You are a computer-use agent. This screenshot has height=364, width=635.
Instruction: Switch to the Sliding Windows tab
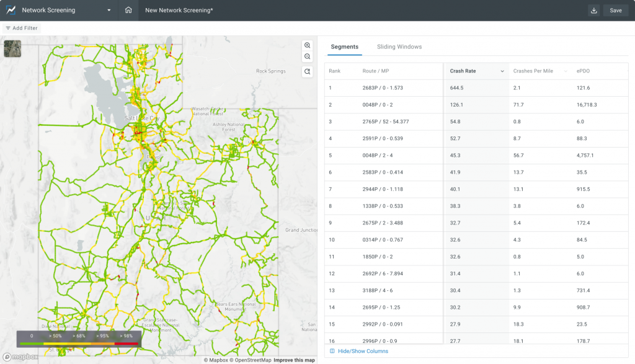399,47
